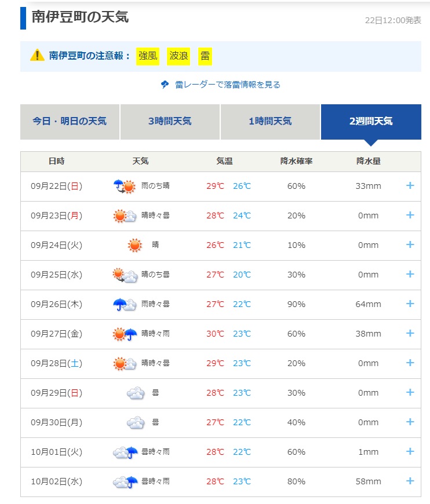Click the sunny icon for 09月24日
430x504 pixels.
[134, 245]
